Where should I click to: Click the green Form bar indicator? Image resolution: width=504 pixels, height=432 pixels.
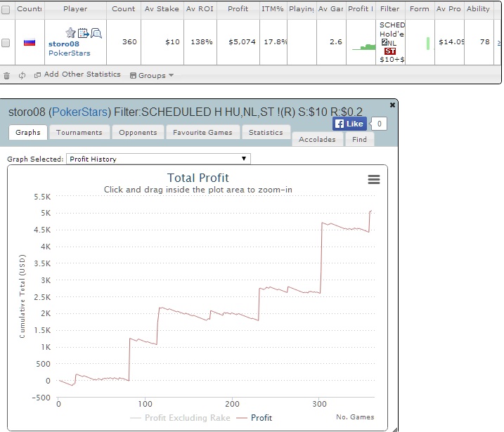coord(428,44)
